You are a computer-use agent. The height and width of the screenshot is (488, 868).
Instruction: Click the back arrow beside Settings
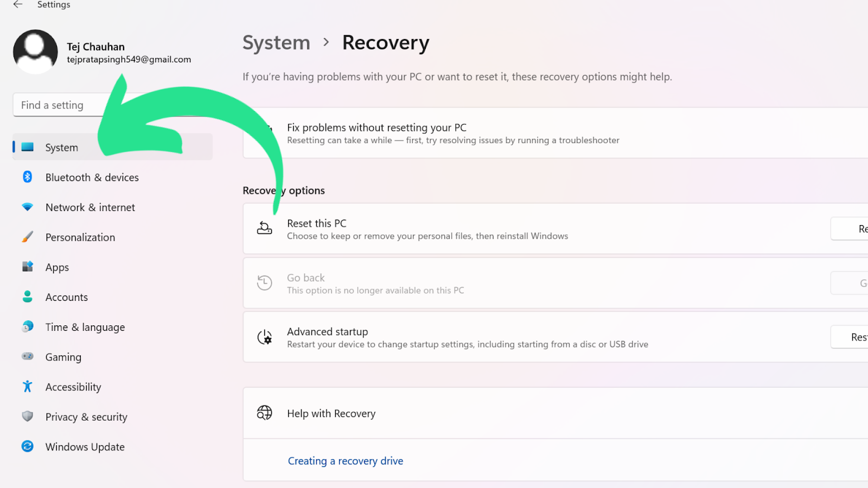click(x=18, y=4)
